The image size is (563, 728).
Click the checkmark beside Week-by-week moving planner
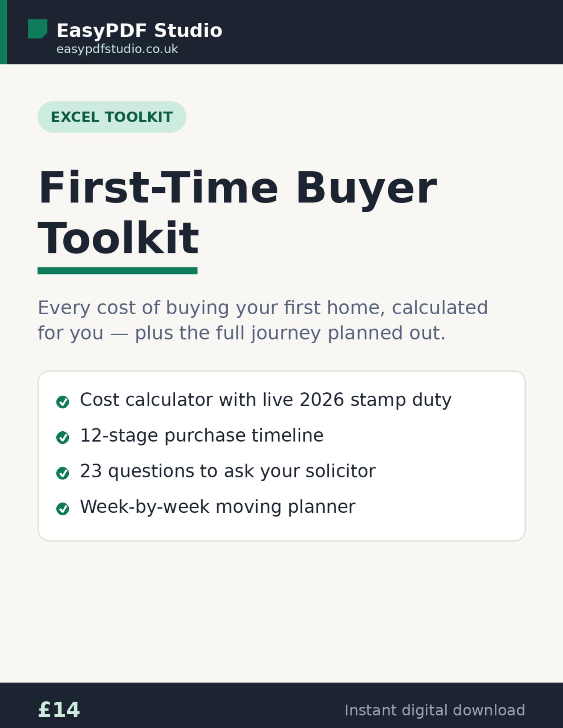pyautogui.click(x=63, y=509)
